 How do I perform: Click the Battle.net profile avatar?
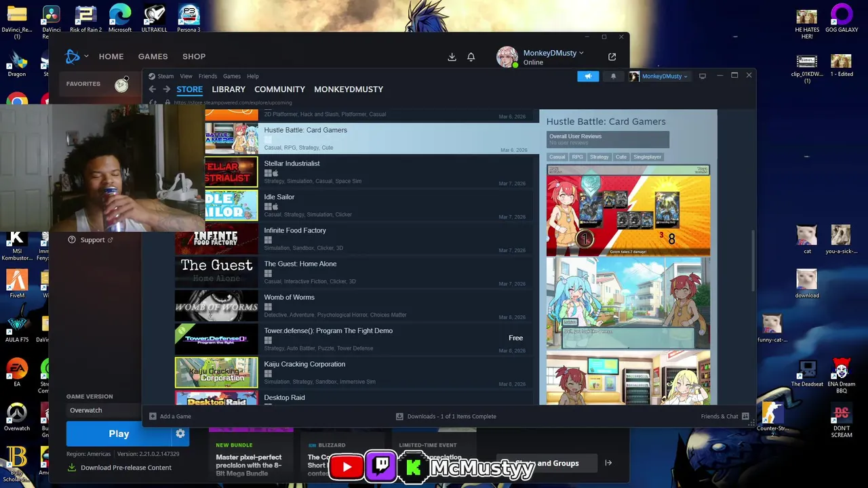507,57
